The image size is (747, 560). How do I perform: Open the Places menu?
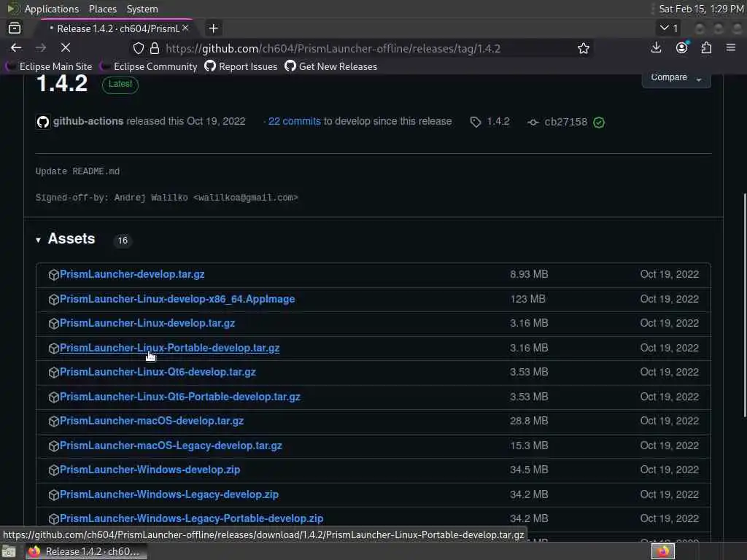coord(102,9)
